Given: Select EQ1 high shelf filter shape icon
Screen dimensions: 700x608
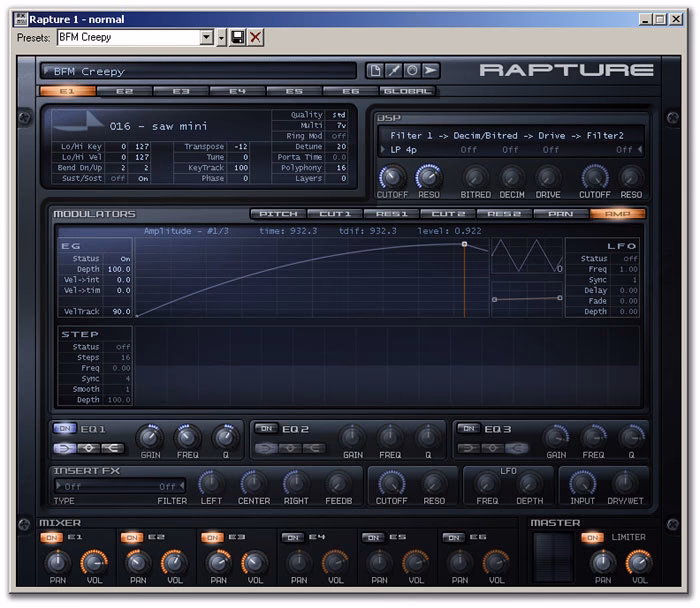Looking at the screenshot, I should pos(112,448).
